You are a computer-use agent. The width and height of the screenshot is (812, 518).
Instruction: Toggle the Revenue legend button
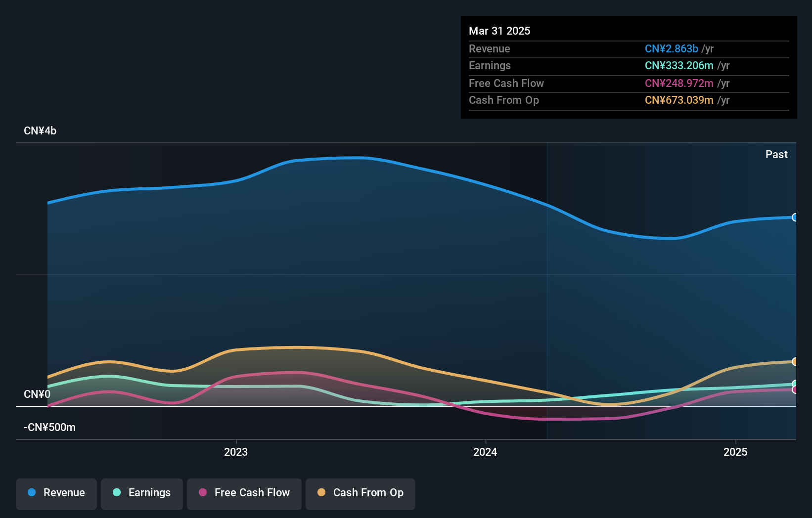[56, 494]
